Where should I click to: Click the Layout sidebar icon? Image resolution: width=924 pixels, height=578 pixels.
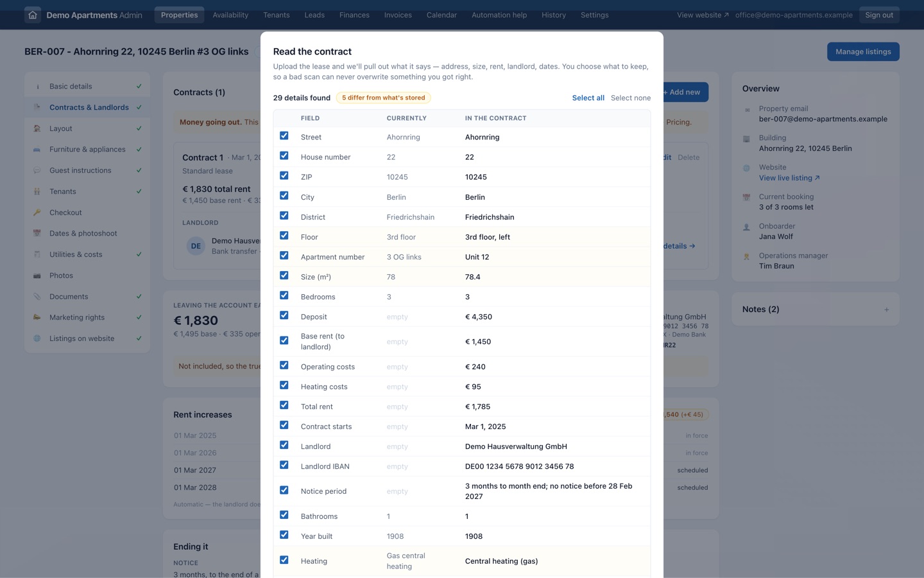37,128
